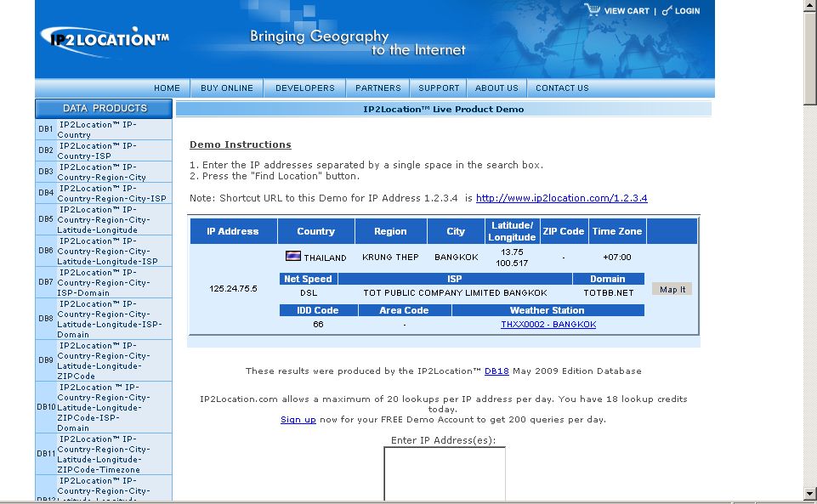Select DB6 Latitude-Longitude-ISP product

(104, 251)
